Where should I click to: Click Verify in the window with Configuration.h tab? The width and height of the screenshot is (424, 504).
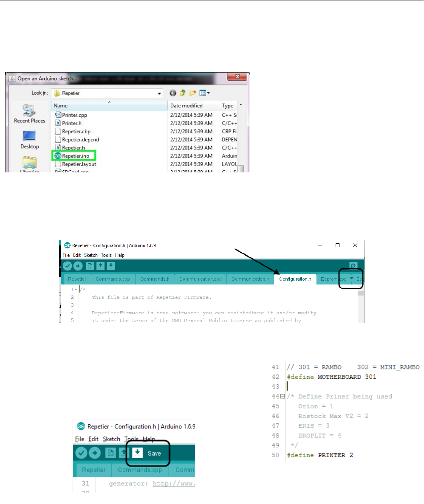click(67, 266)
